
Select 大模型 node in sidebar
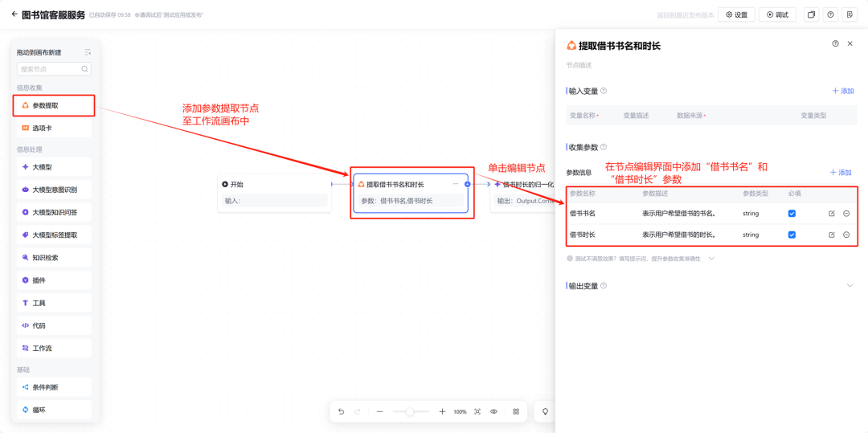click(54, 166)
